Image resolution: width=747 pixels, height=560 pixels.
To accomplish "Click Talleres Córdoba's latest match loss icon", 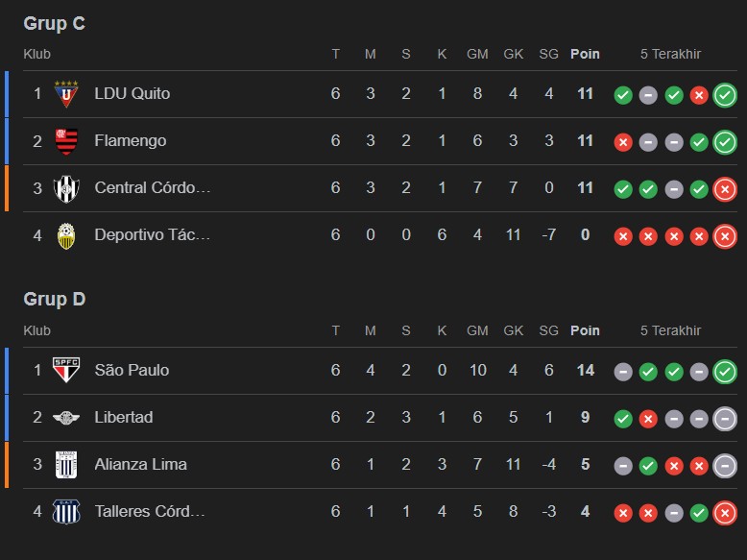I will point(725,512).
